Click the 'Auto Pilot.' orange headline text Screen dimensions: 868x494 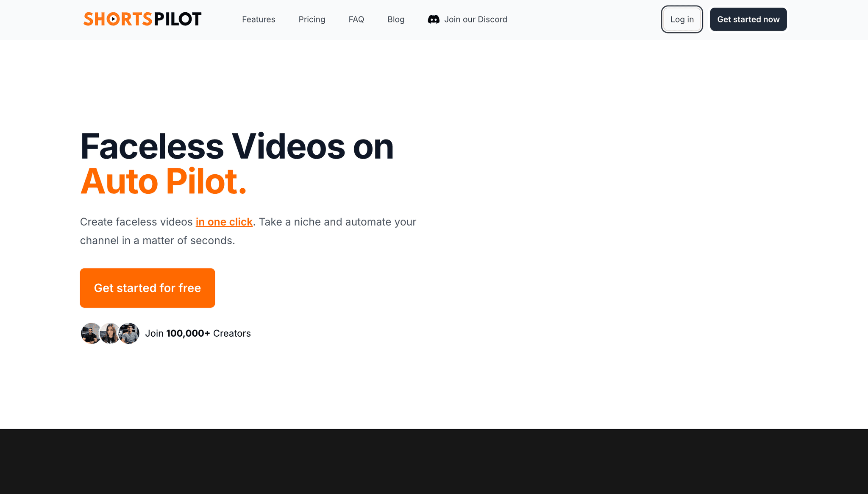point(163,181)
